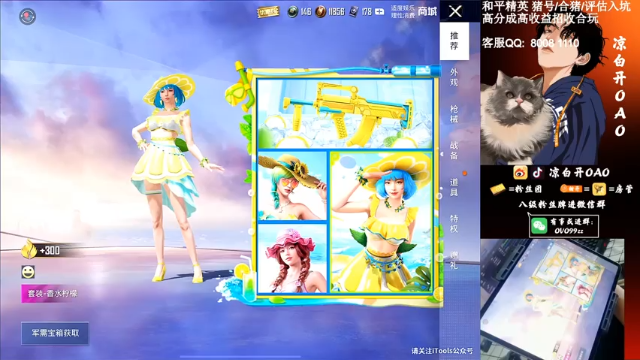Click the 套装-香水柠檬 outfit label
Viewport: 640px width, 360px height.
coord(52,293)
